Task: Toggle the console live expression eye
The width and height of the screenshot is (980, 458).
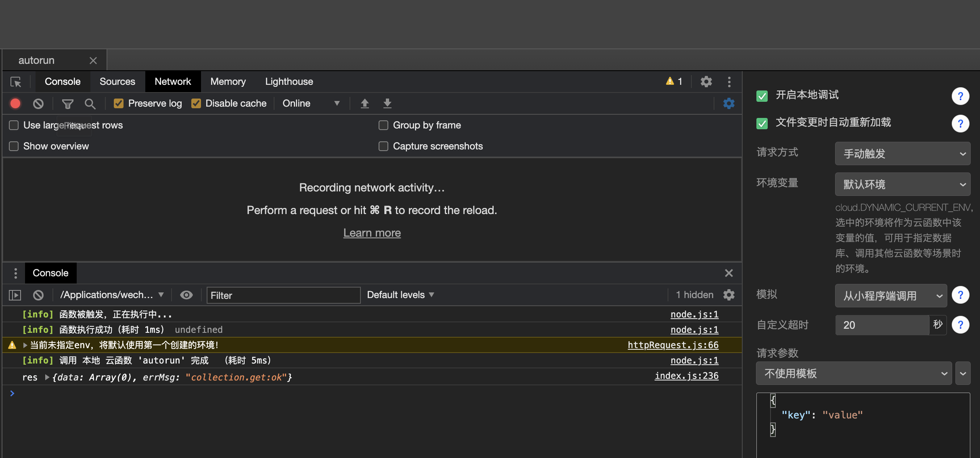Action: click(186, 295)
